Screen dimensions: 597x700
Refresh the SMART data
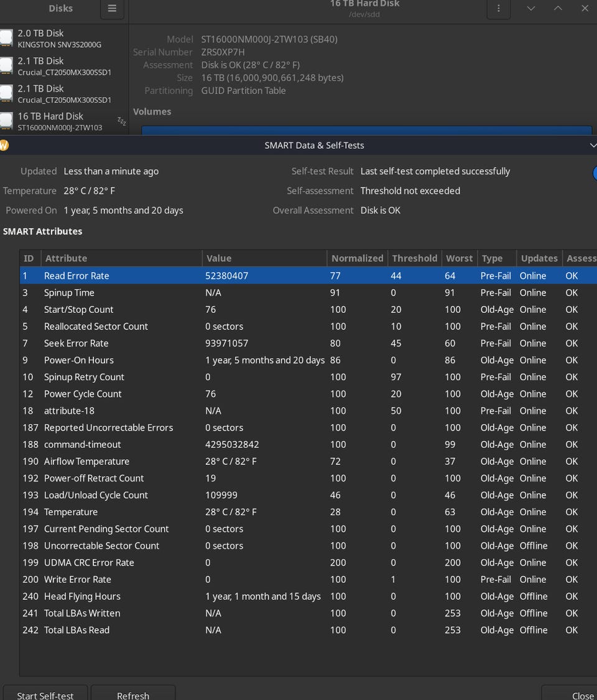point(133,694)
